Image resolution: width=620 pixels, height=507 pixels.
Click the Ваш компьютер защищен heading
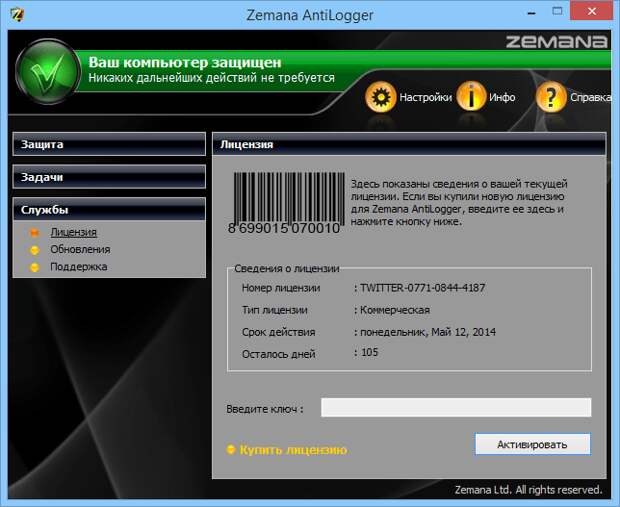(x=185, y=62)
